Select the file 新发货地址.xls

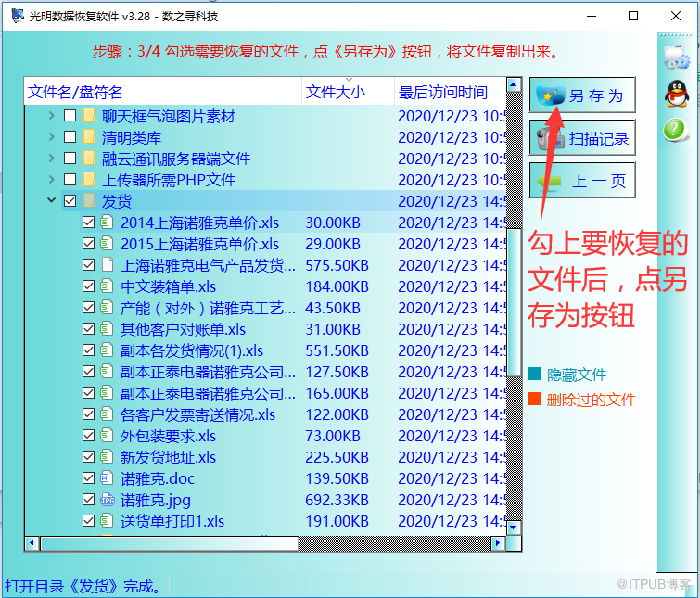tap(169, 457)
